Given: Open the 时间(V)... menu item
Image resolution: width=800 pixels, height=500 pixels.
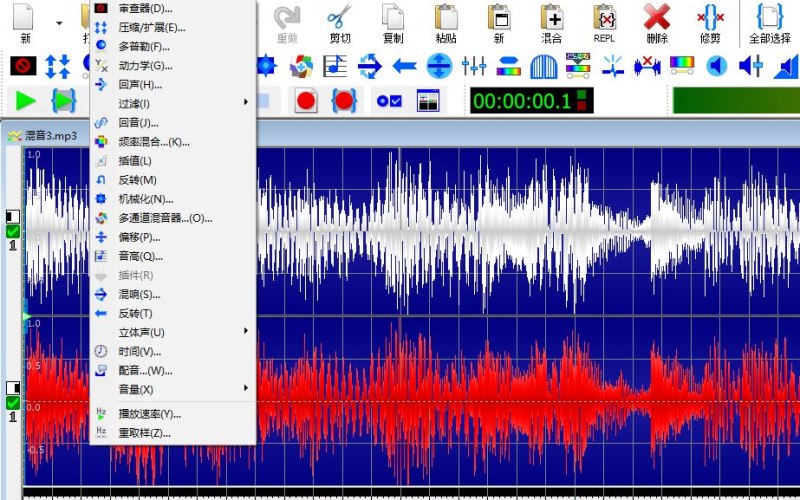Looking at the screenshot, I should pos(172,351).
